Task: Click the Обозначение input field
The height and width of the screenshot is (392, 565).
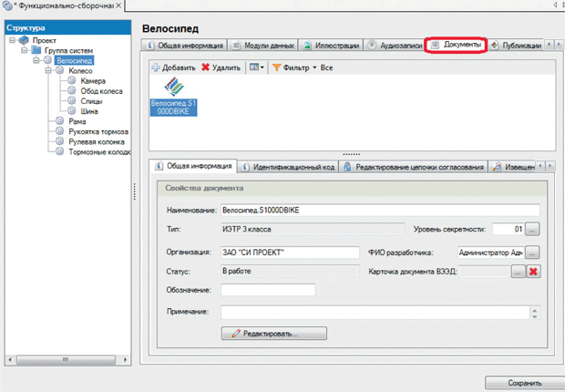Action: click(x=268, y=290)
